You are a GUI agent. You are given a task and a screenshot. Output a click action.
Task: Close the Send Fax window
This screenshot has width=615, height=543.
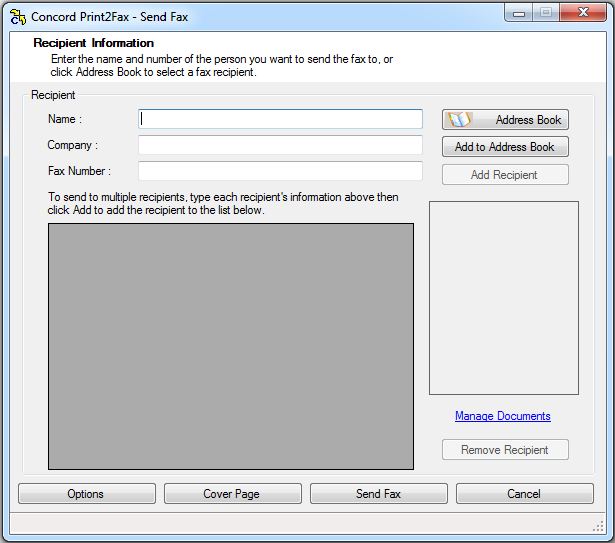[583, 13]
